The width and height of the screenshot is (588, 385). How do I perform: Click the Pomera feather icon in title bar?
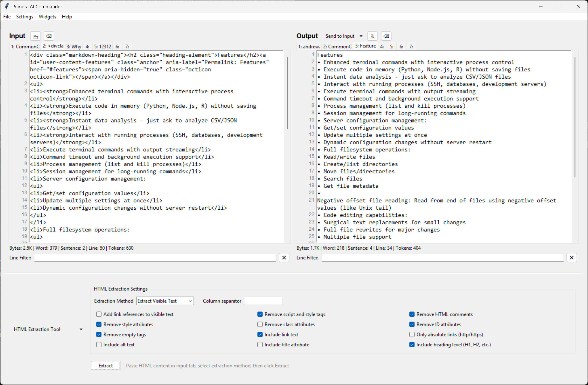(7, 6)
